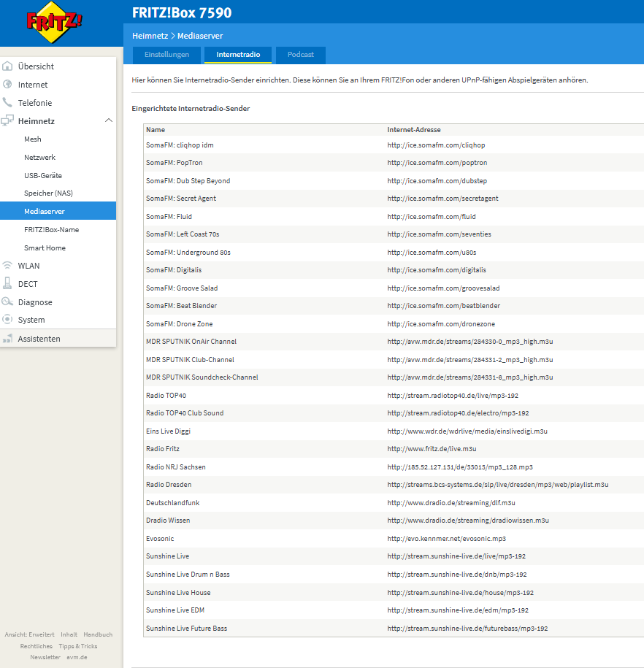Open the Handbuch footer link
Viewport: 644px width, 668px height.
point(98,634)
